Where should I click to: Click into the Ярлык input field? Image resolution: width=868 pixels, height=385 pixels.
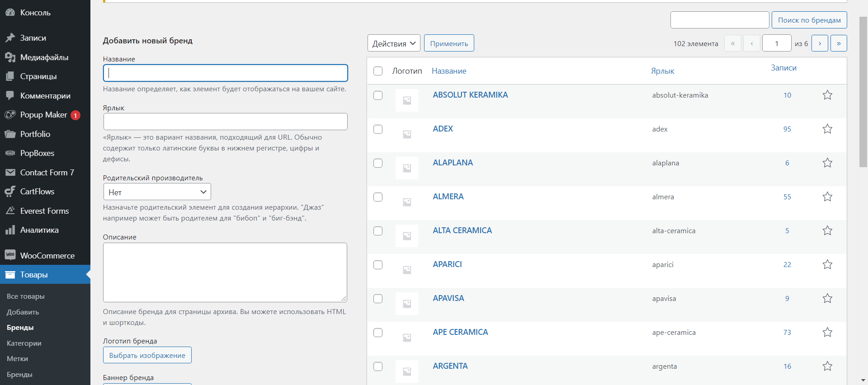coord(225,122)
